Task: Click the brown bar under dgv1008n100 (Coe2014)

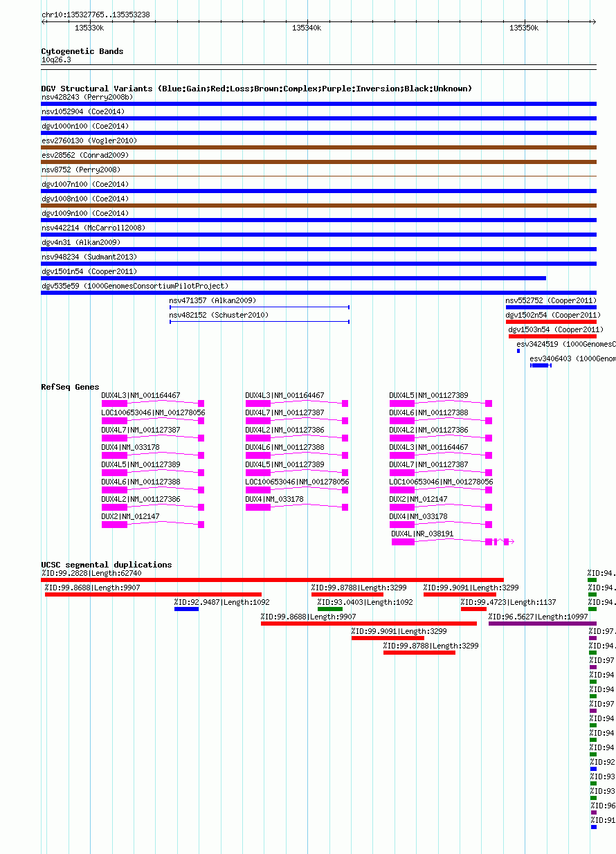Action: [x=318, y=206]
